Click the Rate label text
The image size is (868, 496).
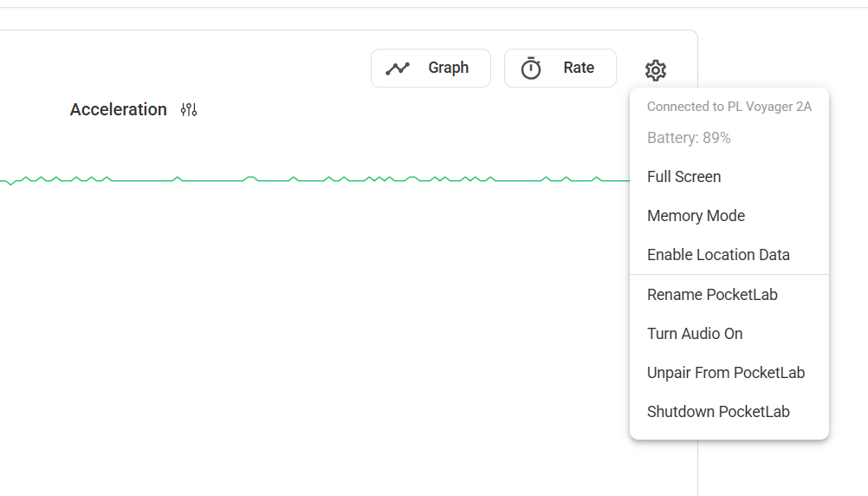(x=579, y=68)
